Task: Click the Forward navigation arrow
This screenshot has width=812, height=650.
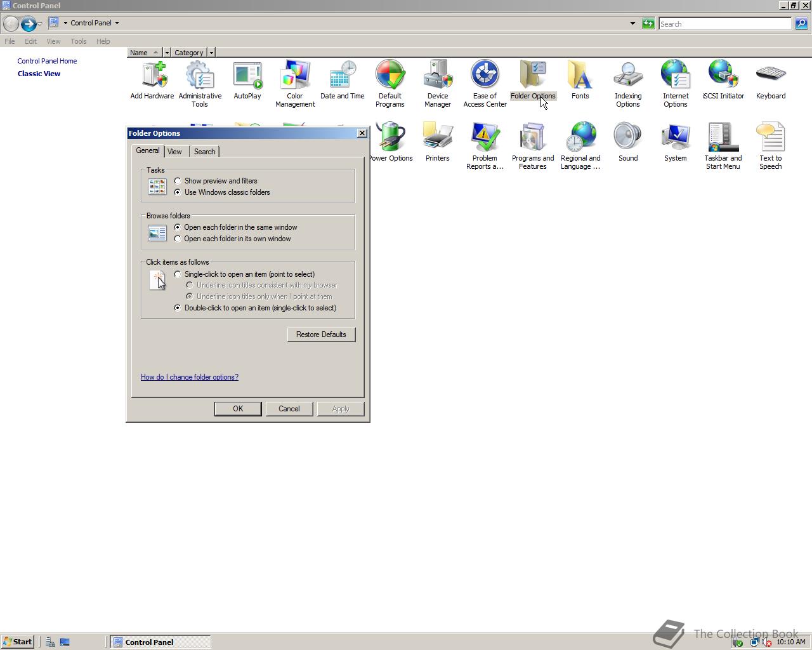Action: pyautogui.click(x=29, y=24)
